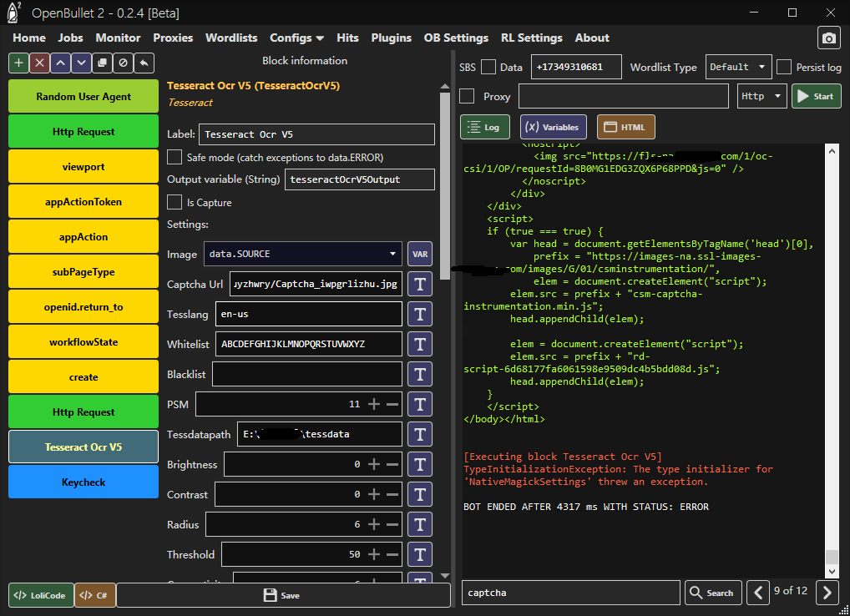The image size is (850, 616).
Task: Save the config
Action: 283,595
